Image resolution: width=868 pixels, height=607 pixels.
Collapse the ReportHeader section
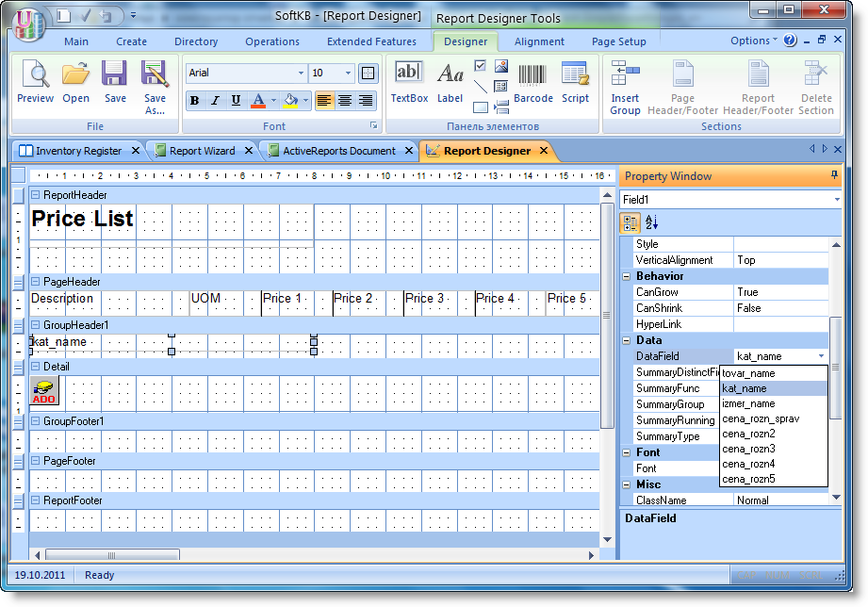pyautogui.click(x=36, y=195)
